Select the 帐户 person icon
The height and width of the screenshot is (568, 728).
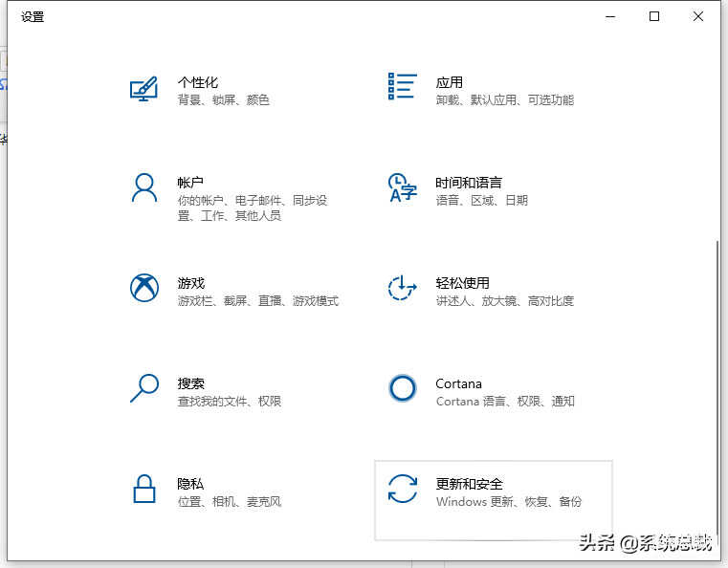click(x=144, y=188)
